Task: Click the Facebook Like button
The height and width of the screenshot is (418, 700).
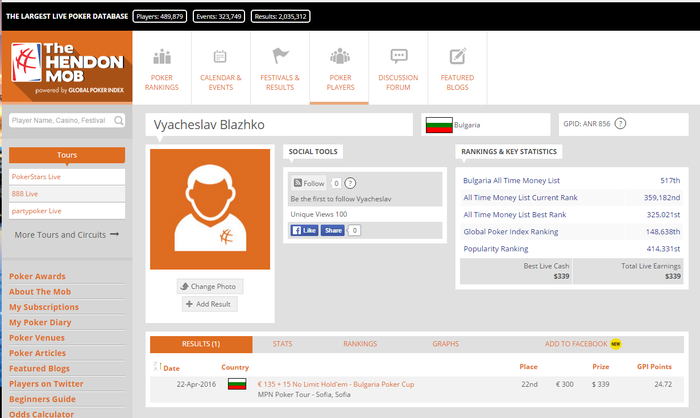Action: pyautogui.click(x=304, y=230)
